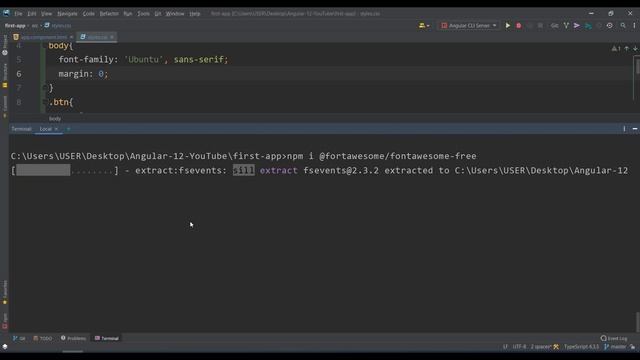Open the Run menu

coord(128,13)
